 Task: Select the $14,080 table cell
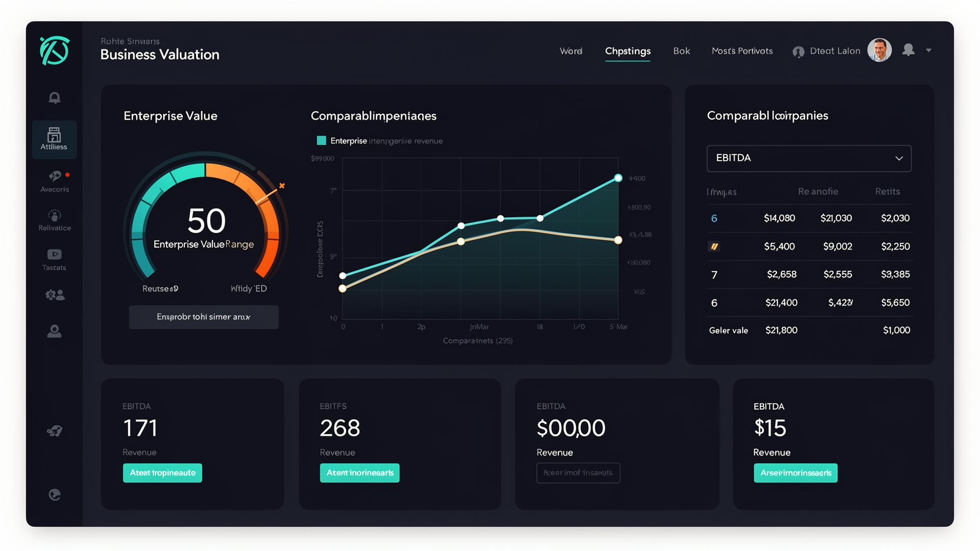(779, 218)
